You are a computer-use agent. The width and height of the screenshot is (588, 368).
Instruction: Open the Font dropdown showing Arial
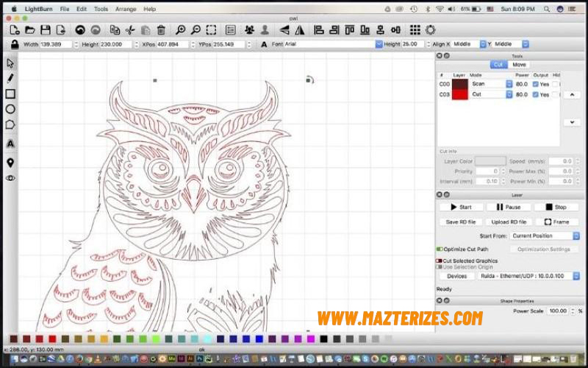[333, 44]
